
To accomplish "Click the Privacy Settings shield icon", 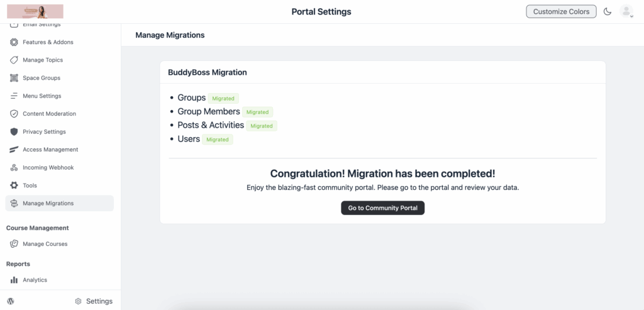I will [14, 132].
